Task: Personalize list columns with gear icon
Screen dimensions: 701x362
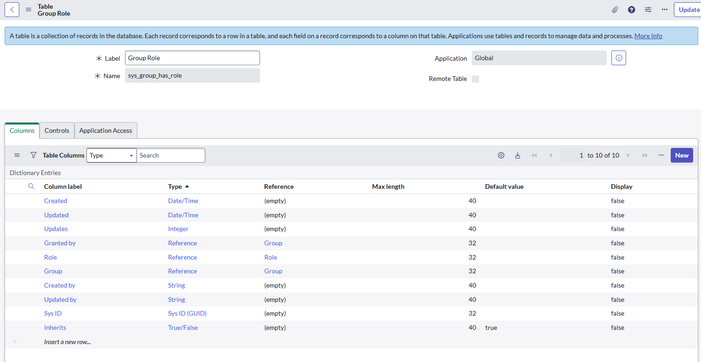Action: 501,155
